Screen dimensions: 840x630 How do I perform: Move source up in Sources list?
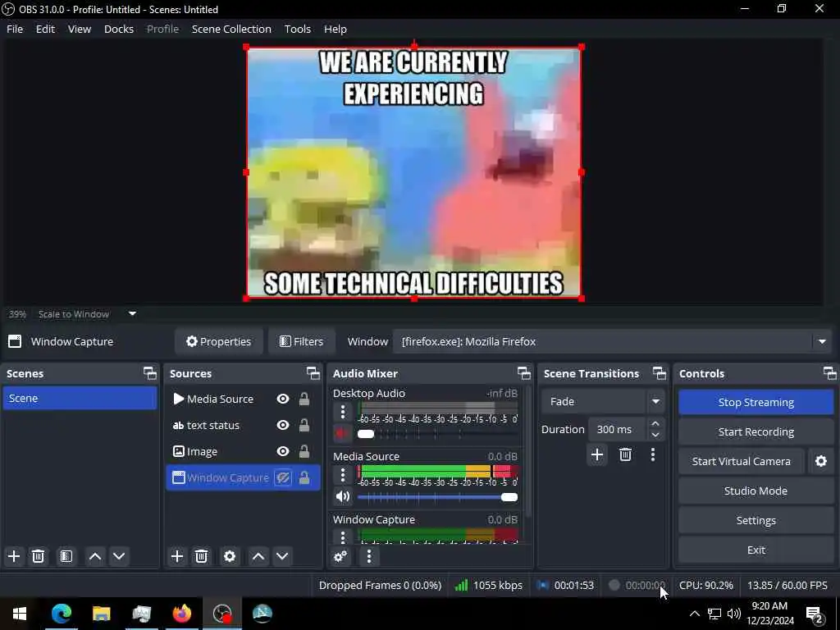pos(258,556)
